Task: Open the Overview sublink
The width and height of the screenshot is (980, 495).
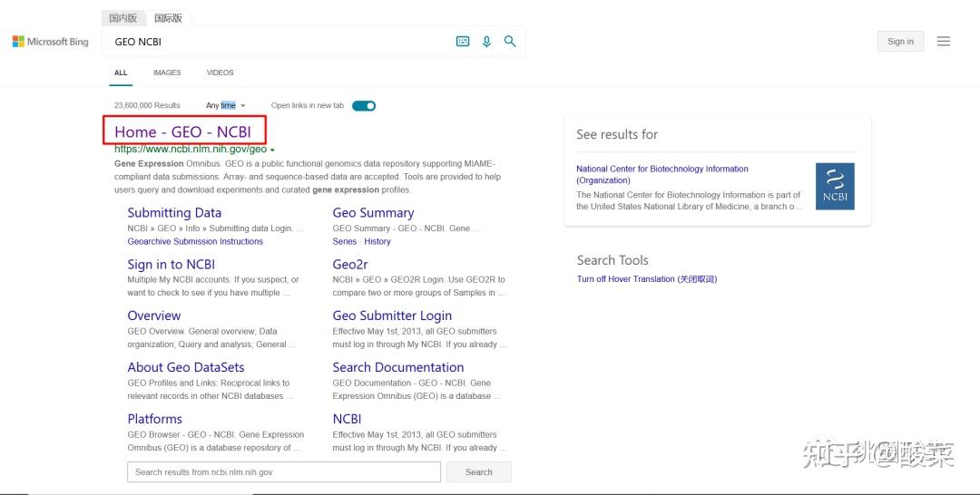Action: click(x=153, y=315)
